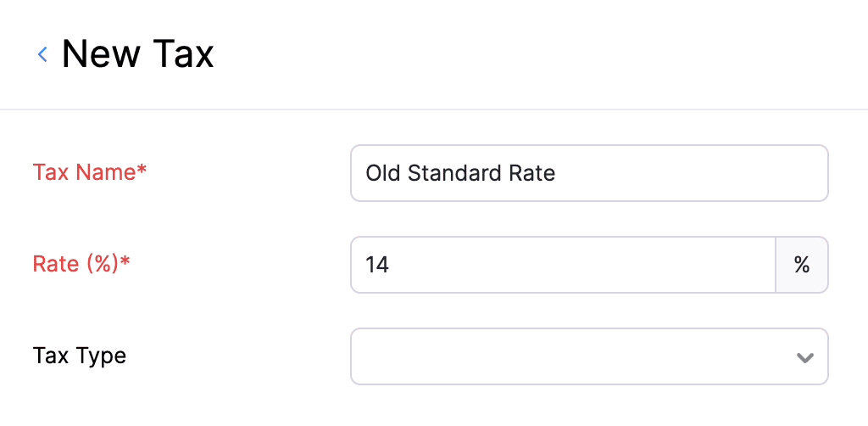868x426 pixels.
Task: Open the Tax Type dropdown
Action: 589,356
